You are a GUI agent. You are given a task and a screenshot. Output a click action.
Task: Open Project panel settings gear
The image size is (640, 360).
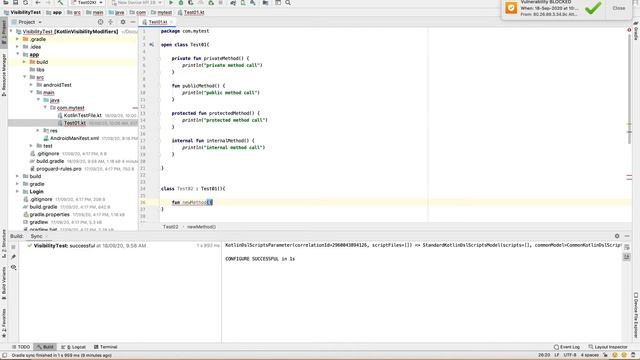[123, 22]
